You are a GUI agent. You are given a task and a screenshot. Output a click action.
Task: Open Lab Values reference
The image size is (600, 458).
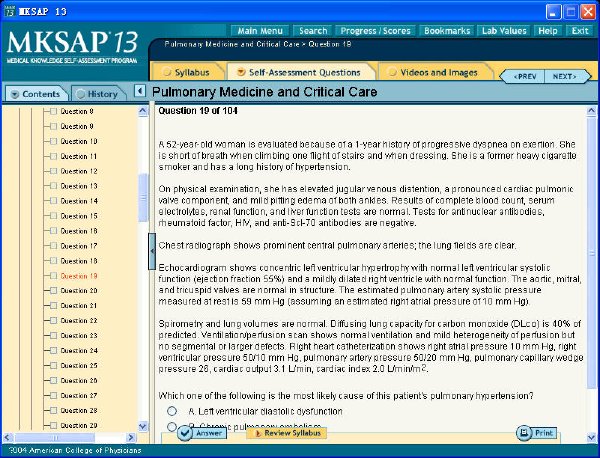(504, 31)
